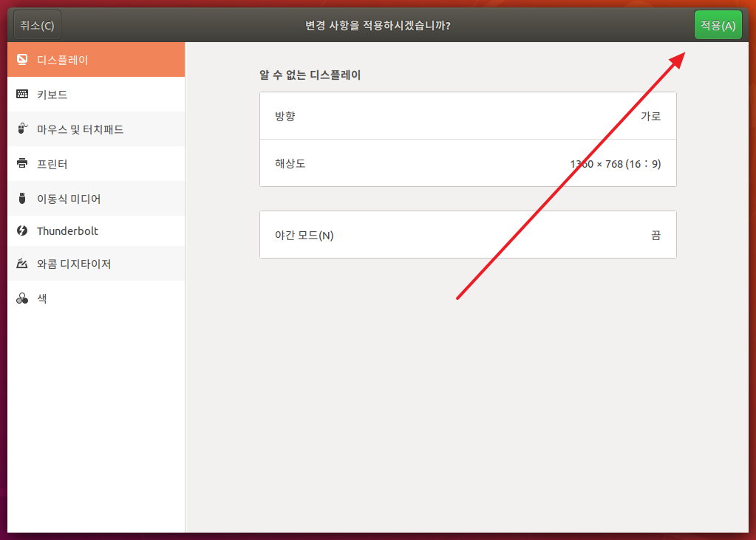Image resolution: width=756 pixels, height=540 pixels.
Task: Click the 프린터 printer icon
Action: 22,163
